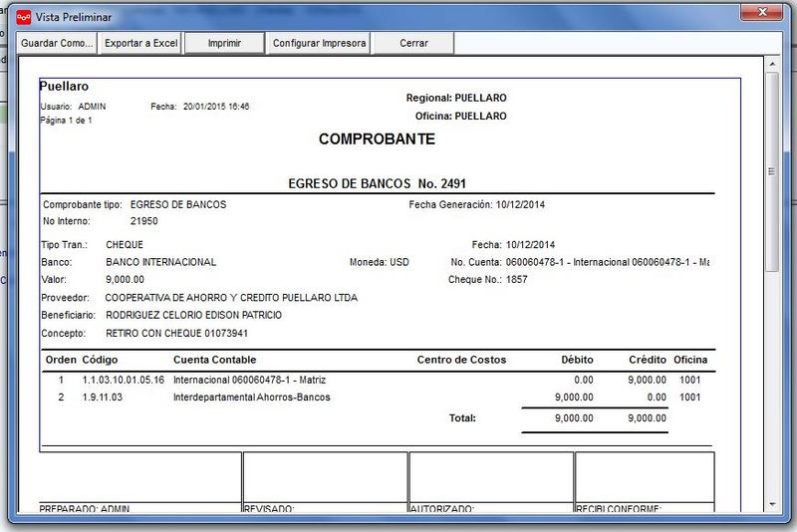The image size is (797, 532).
Task: Click the Guardar Como... button
Action: [57, 43]
